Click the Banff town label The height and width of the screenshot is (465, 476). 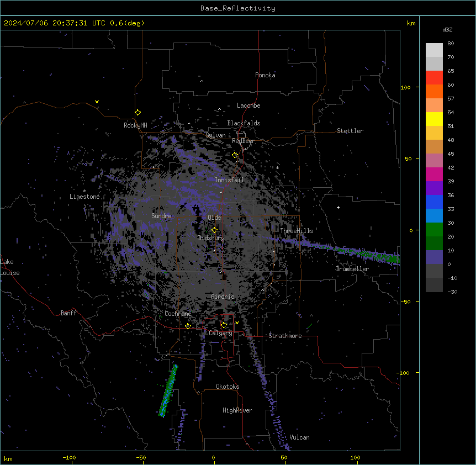click(68, 313)
